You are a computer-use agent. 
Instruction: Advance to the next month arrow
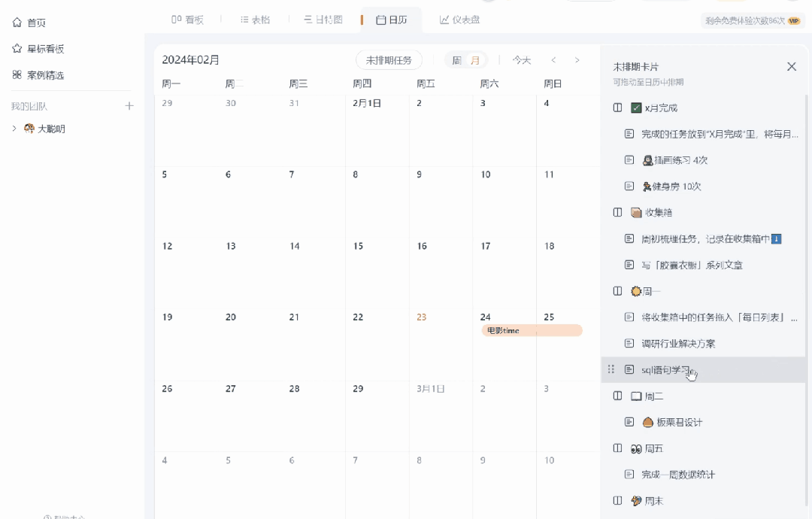click(x=577, y=60)
